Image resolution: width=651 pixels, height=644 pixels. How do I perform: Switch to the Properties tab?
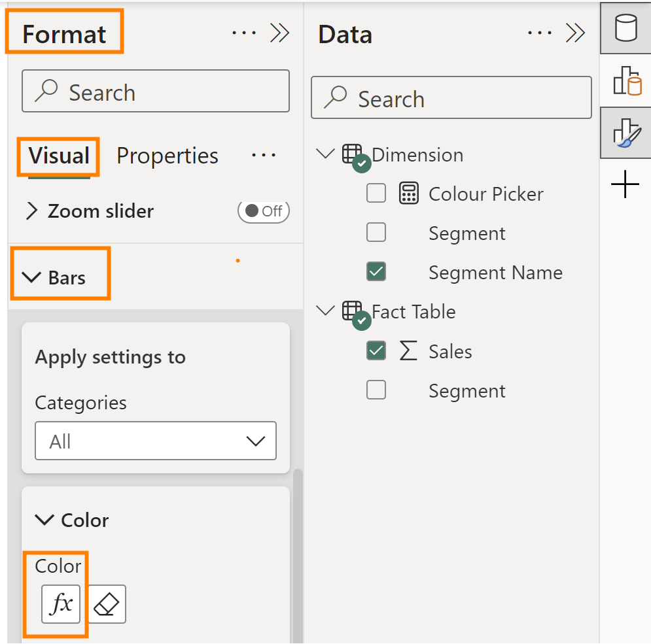coord(167,156)
